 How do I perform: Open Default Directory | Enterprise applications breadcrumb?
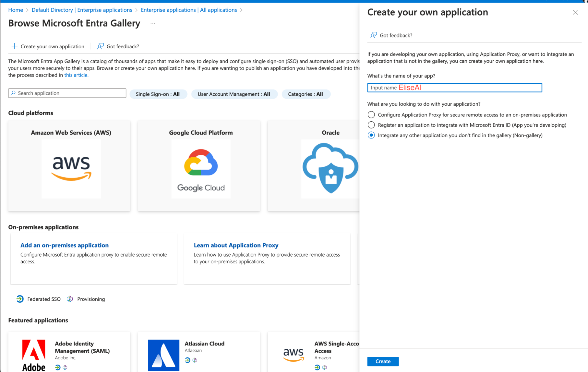tap(82, 10)
